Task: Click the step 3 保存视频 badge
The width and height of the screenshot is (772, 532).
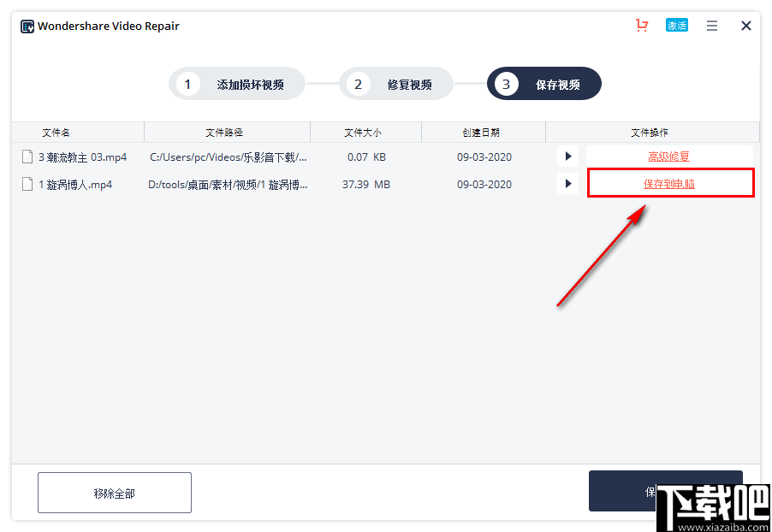Action: (543, 83)
